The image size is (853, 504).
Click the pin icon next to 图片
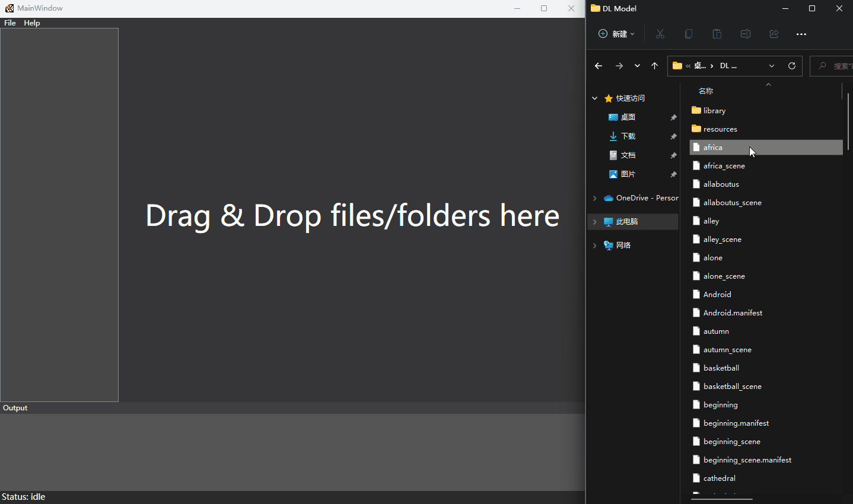(673, 174)
